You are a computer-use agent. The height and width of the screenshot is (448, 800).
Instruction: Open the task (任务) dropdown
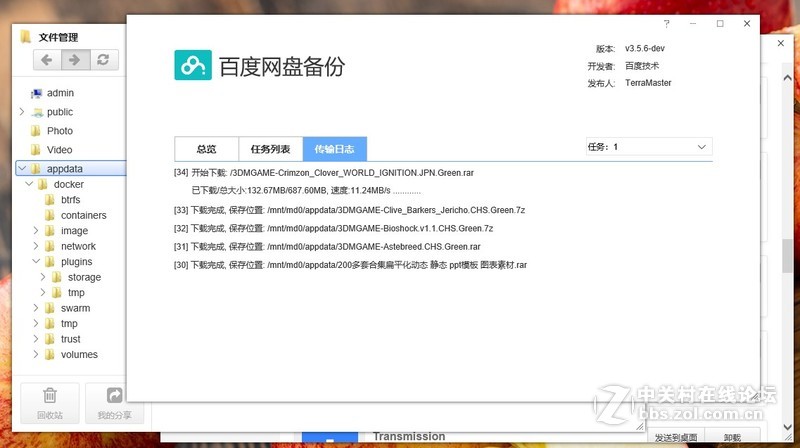[x=649, y=147]
